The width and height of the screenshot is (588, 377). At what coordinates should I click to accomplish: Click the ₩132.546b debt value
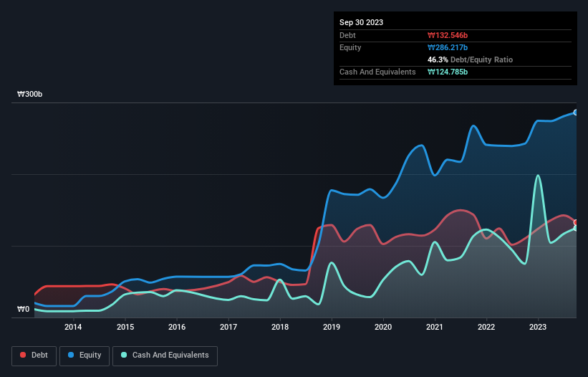(x=448, y=35)
